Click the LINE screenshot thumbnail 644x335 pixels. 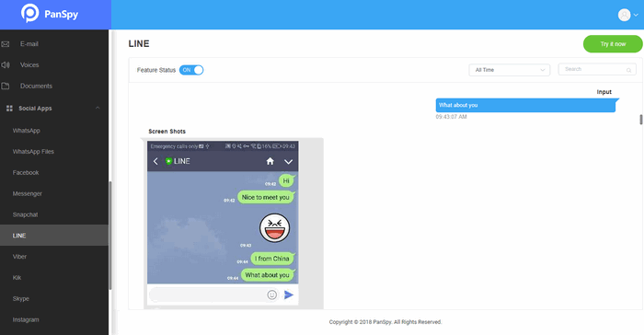223,224
